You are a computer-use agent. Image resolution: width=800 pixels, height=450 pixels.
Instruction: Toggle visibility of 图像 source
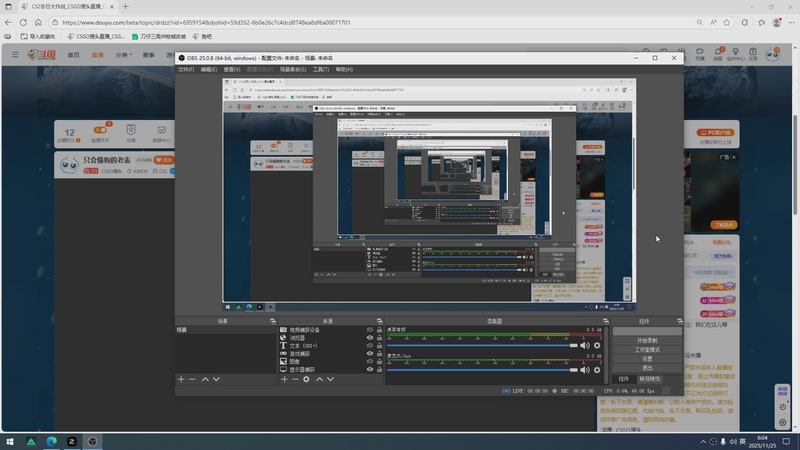pyautogui.click(x=370, y=361)
